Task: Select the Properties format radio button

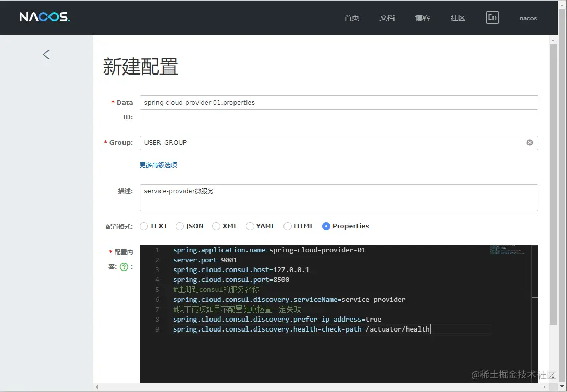Action: pyautogui.click(x=326, y=226)
